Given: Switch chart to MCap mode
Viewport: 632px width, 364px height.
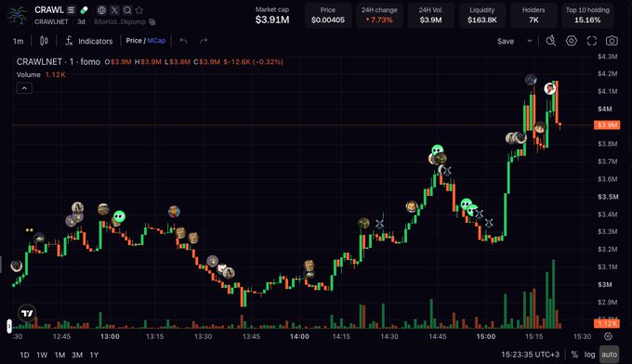Looking at the screenshot, I should (x=156, y=41).
